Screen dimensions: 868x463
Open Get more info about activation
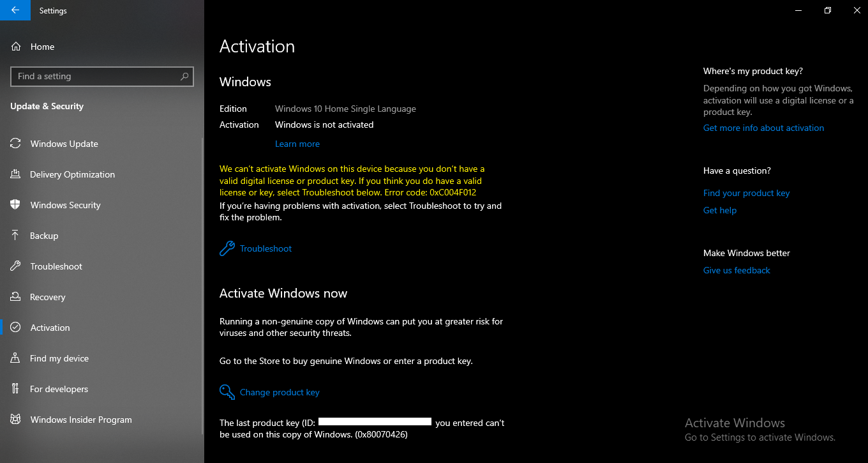[763, 128]
